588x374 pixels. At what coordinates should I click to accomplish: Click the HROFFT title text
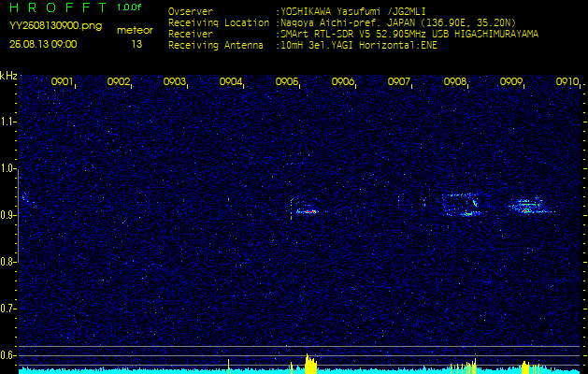coord(59,7)
